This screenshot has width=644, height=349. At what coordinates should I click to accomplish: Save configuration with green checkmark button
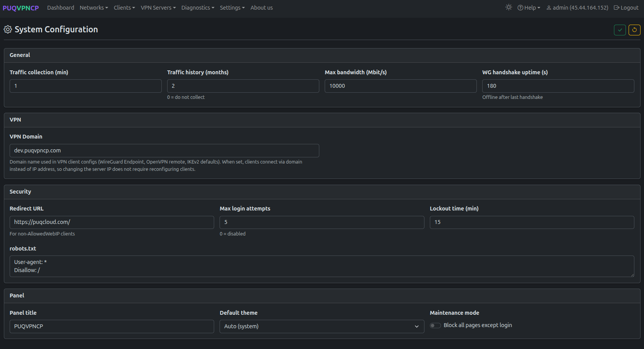(x=620, y=30)
